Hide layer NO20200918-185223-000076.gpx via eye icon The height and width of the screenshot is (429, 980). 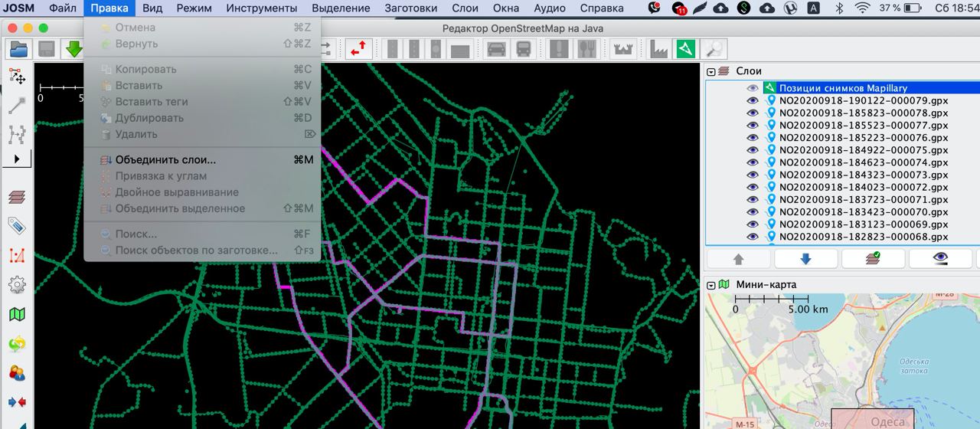click(x=753, y=138)
